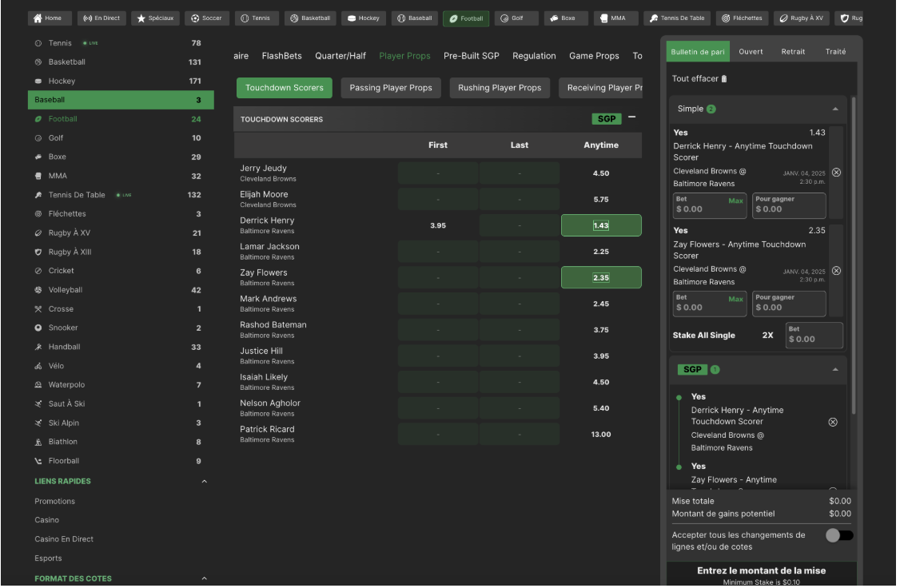Deselect Derrick Henry Anytime odds 1.43

tap(601, 226)
